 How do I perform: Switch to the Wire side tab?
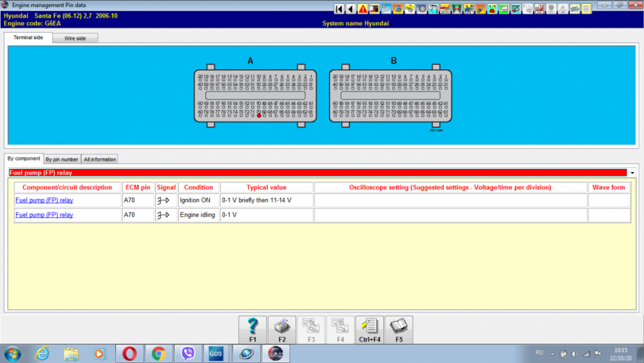coord(75,38)
